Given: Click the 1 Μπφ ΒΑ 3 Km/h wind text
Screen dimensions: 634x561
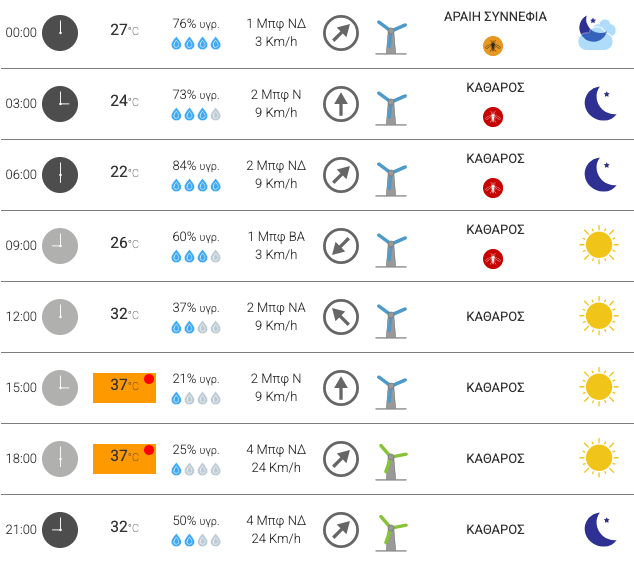Looking at the screenshot, I should click(276, 245).
